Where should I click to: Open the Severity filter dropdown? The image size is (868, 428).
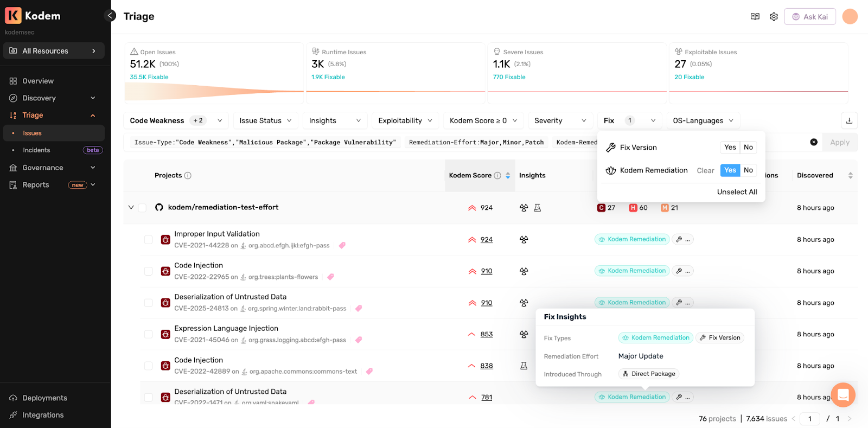560,120
